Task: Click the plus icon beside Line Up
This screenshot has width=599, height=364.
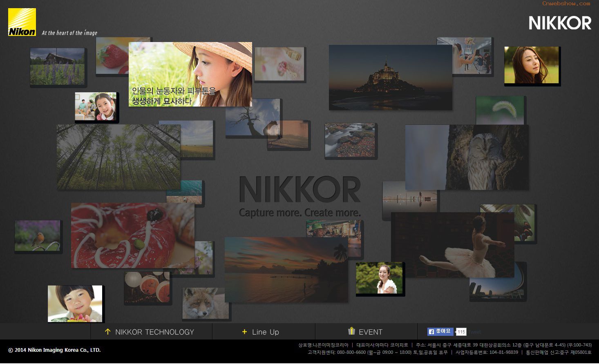Action: (244, 332)
